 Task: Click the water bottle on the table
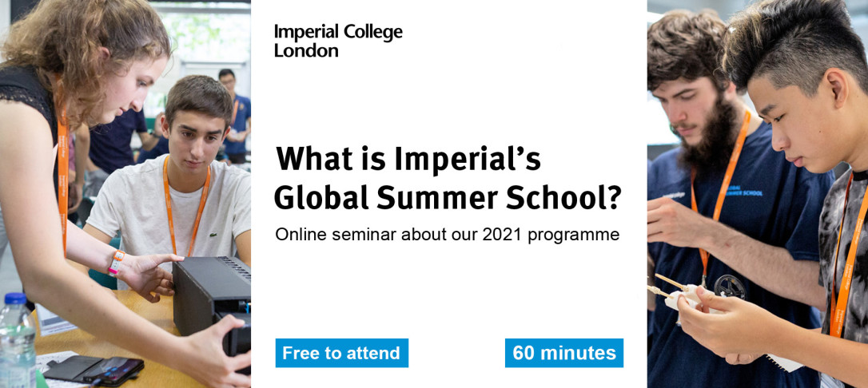coord(16,339)
